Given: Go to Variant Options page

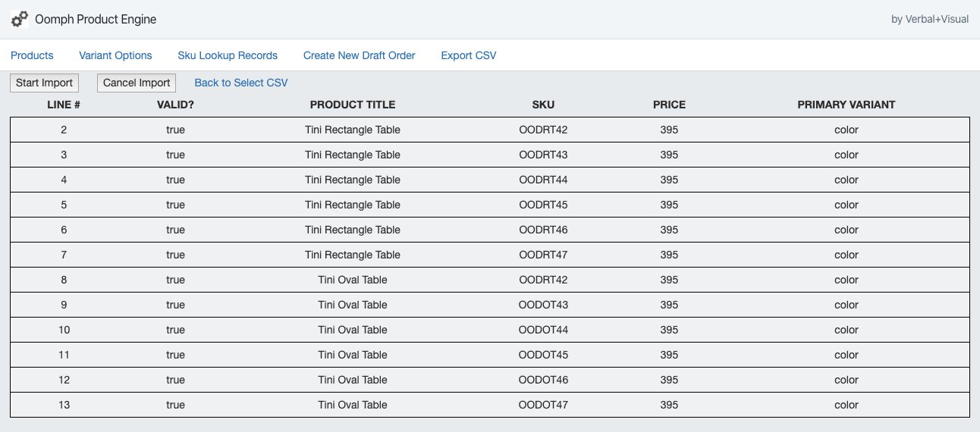Looking at the screenshot, I should click(115, 55).
